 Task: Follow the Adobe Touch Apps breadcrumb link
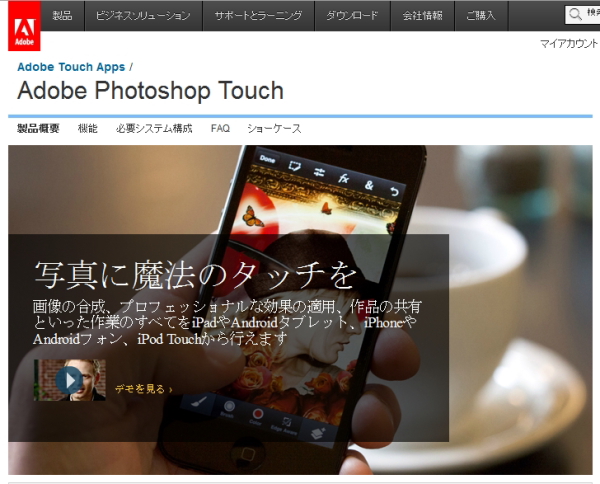click(x=71, y=67)
